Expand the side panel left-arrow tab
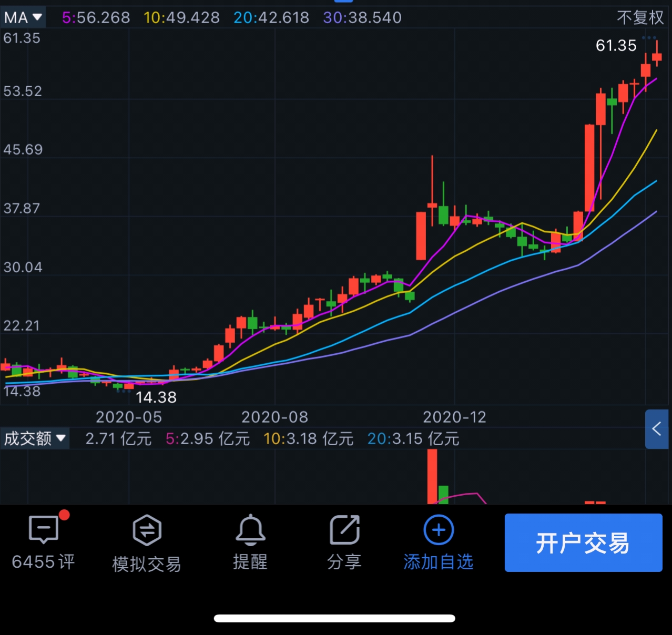The image size is (672, 635). [x=657, y=429]
